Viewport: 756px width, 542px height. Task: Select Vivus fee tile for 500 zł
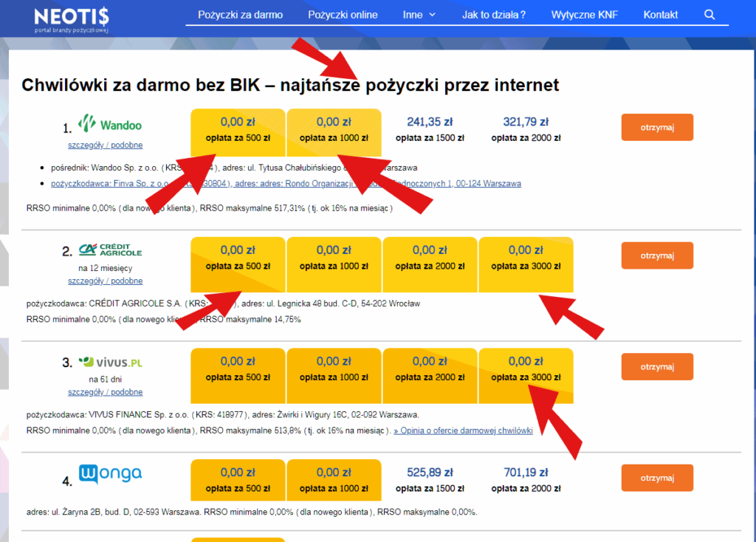pos(238,376)
